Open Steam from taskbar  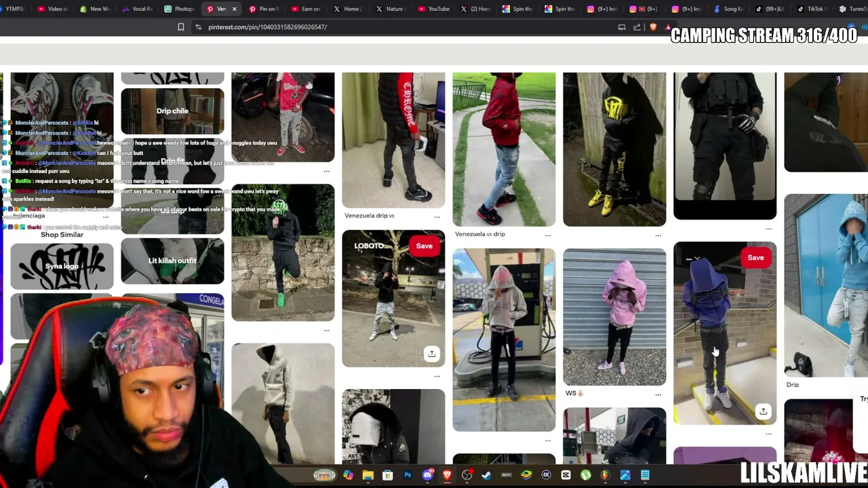(486, 475)
